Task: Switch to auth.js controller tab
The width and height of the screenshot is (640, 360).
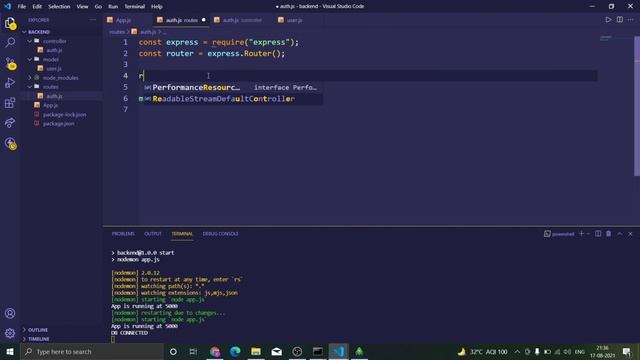Action: click(x=242, y=20)
